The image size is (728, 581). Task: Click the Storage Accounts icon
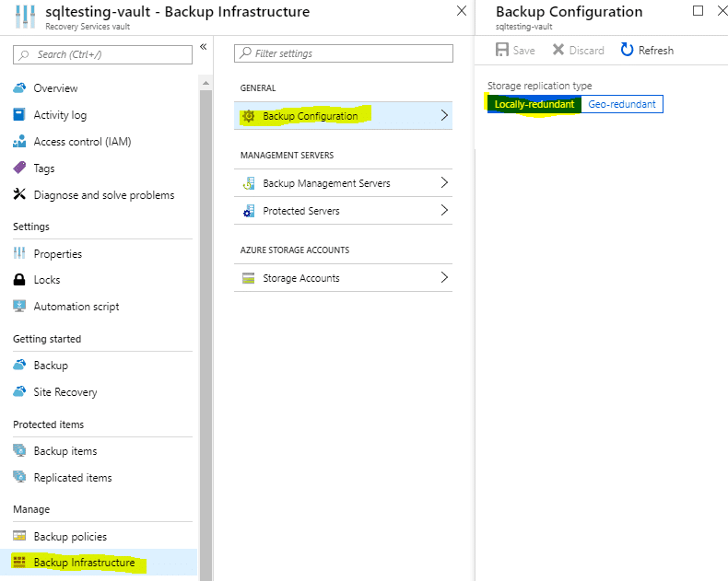click(x=249, y=278)
